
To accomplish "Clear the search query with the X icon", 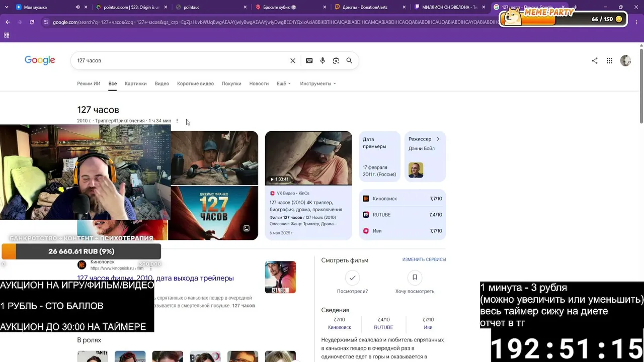I will [x=293, y=61].
